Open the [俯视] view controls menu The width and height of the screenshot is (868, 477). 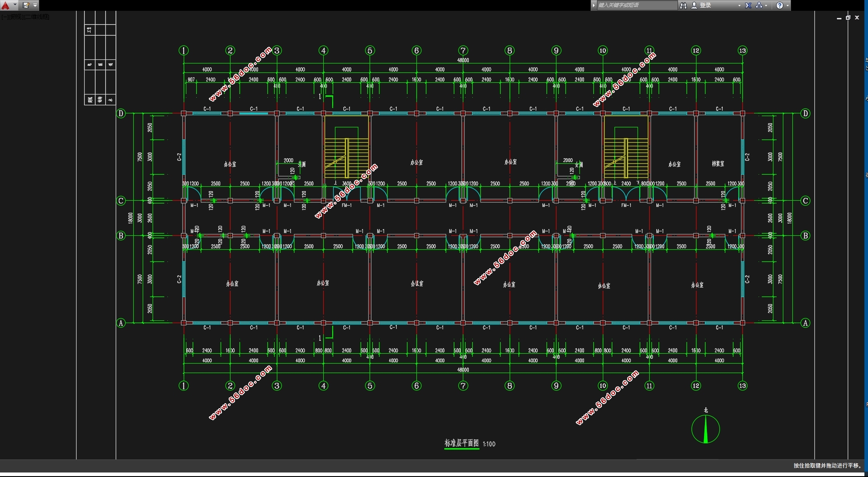pos(15,17)
